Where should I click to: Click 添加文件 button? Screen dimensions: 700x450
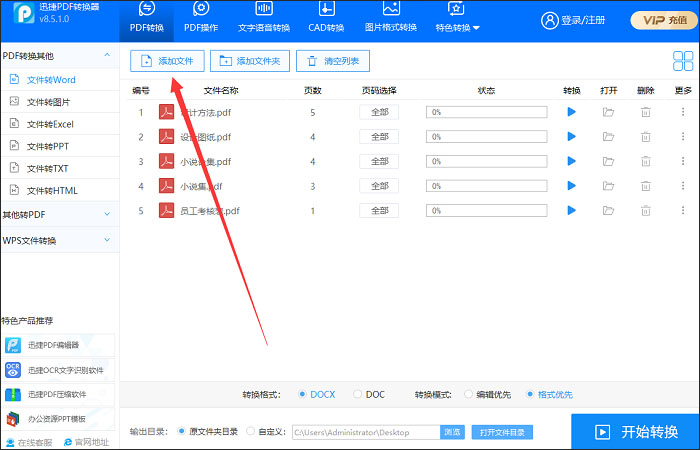point(167,61)
